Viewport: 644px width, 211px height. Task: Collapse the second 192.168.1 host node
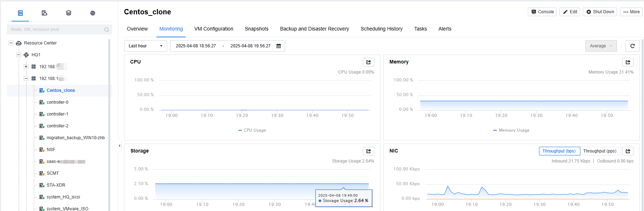point(26,78)
